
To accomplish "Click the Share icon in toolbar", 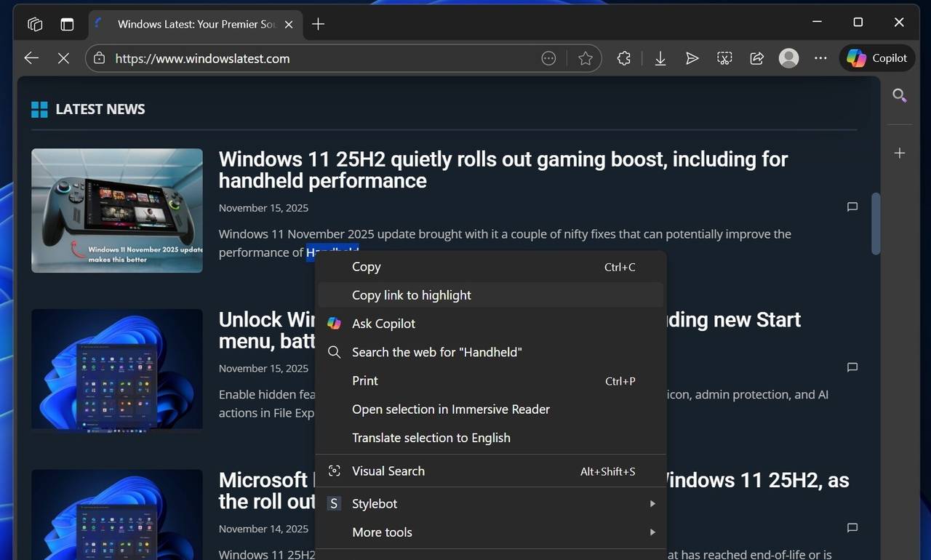I will tap(756, 58).
